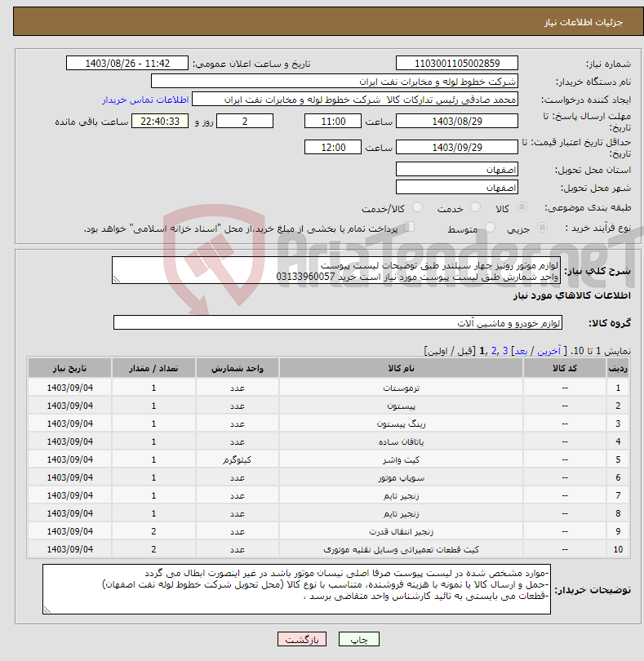The image size is (644, 661).
Task: Select the زنجیر تایم item in row 8
Action: click(x=329, y=513)
